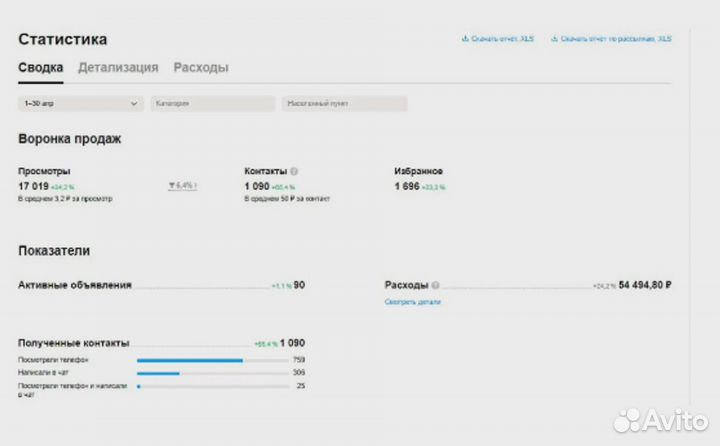Open the Категория filter dropdown
Screen dimensions: 720x446
pos(212,103)
